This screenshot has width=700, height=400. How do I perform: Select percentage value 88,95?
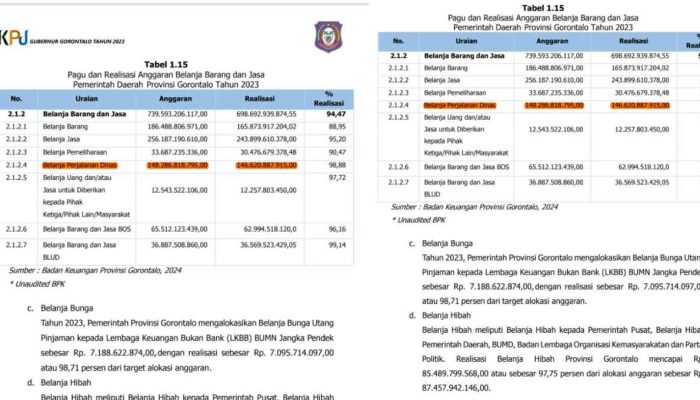click(337, 127)
